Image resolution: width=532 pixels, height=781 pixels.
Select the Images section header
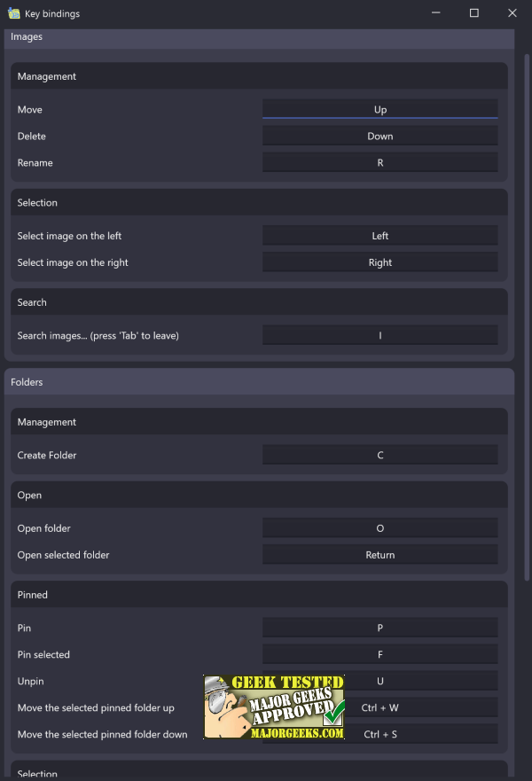27,36
